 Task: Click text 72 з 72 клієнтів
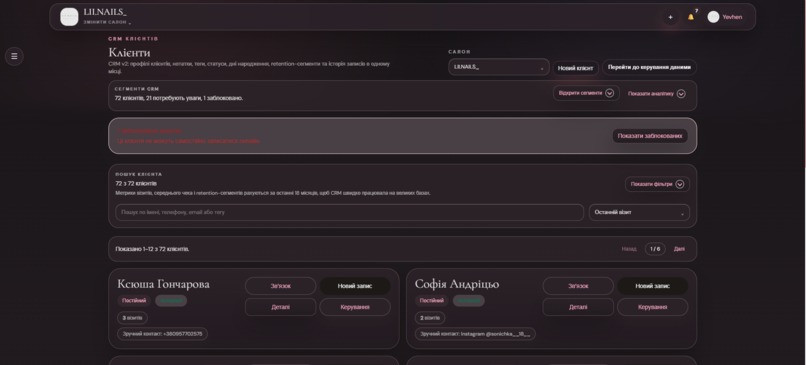coord(136,184)
